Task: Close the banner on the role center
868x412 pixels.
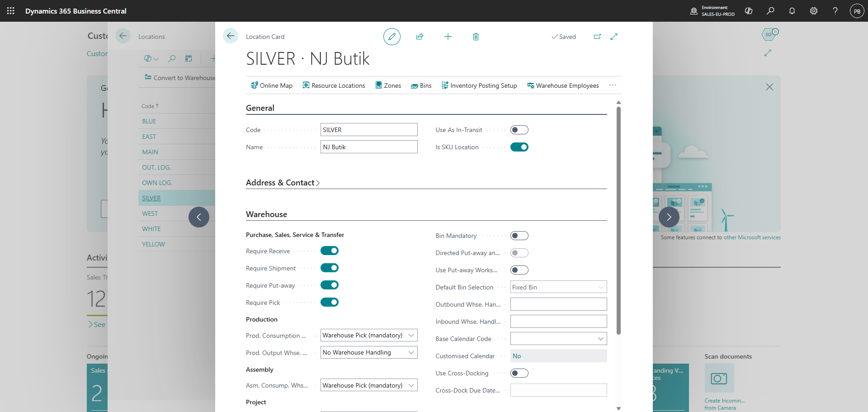Action: [x=769, y=87]
